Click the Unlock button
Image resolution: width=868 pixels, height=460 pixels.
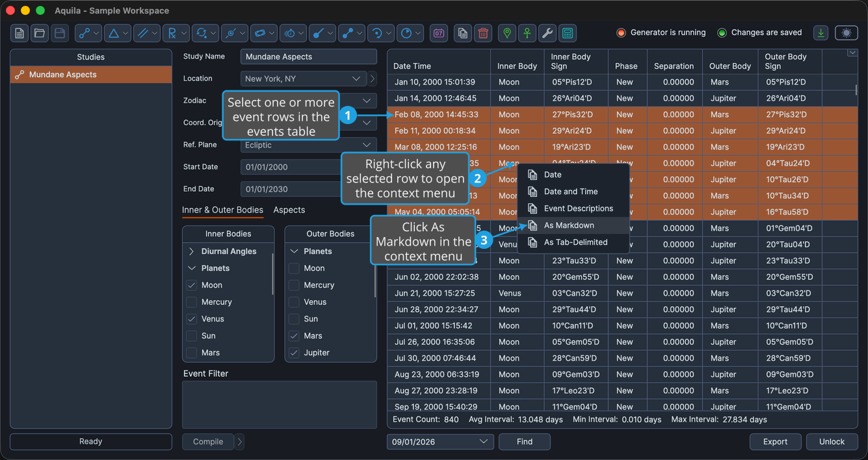(x=832, y=442)
